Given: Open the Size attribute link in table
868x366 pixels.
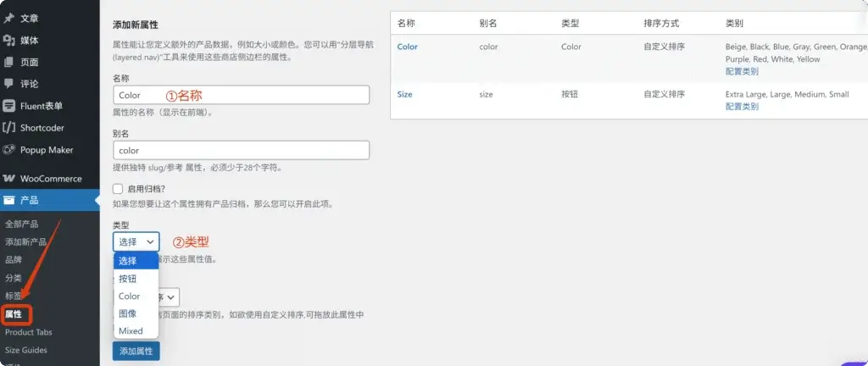Looking at the screenshot, I should [404, 94].
